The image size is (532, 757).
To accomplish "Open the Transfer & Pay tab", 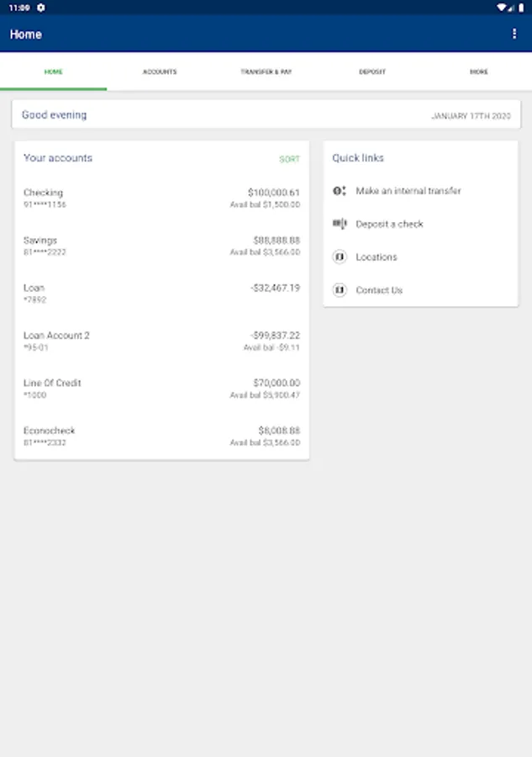I will tap(266, 72).
